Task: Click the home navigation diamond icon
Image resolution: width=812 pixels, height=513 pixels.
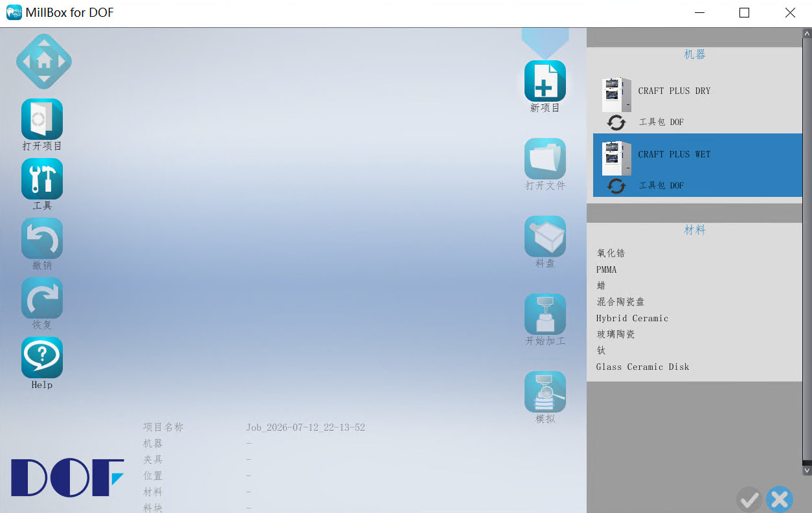Action: point(43,62)
